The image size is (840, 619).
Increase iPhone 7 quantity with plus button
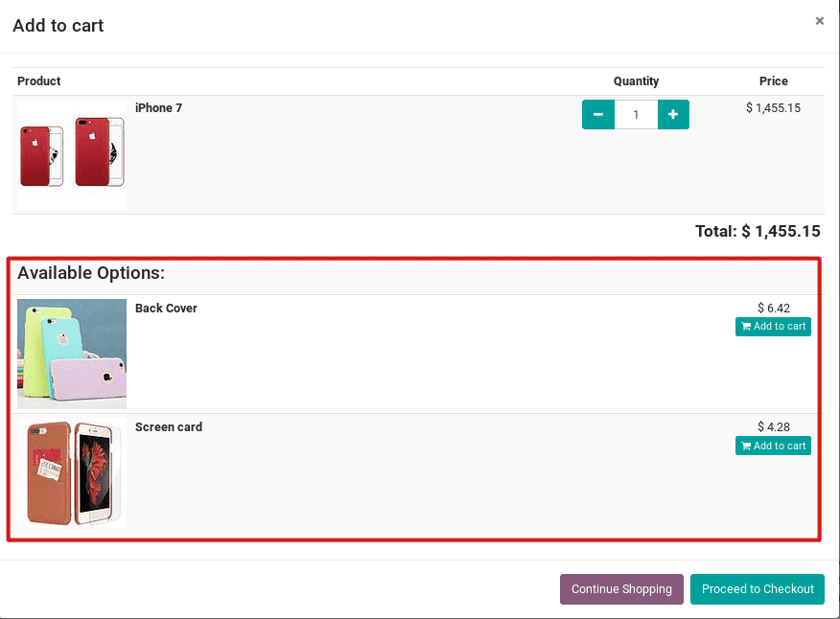pyautogui.click(x=673, y=114)
